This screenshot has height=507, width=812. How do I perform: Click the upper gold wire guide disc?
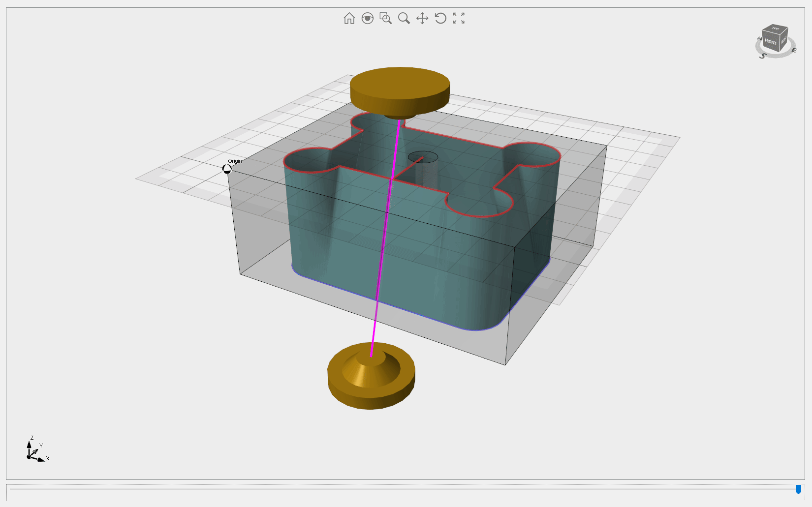point(400,89)
